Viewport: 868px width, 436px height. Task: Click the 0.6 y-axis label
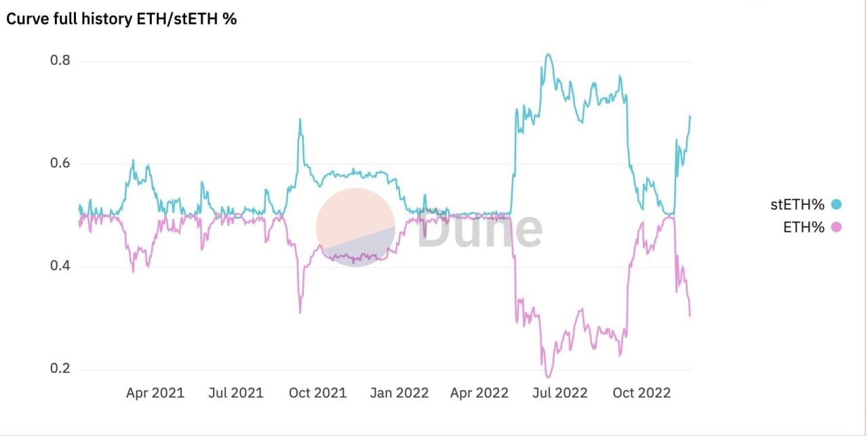(61, 163)
